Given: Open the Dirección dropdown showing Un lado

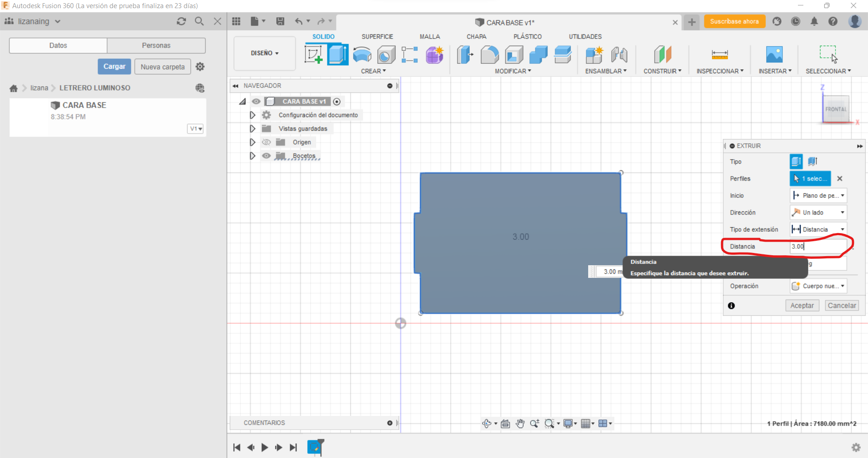Looking at the screenshot, I should click(818, 212).
